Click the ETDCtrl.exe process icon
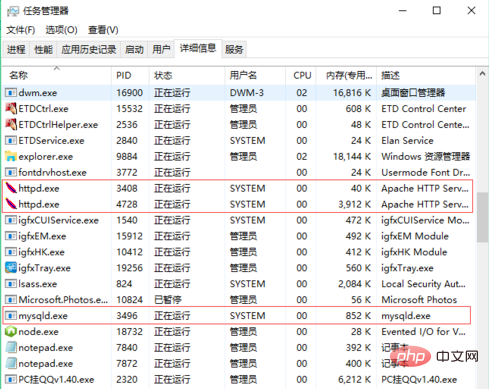This screenshot has height=389, width=489. click(11, 109)
